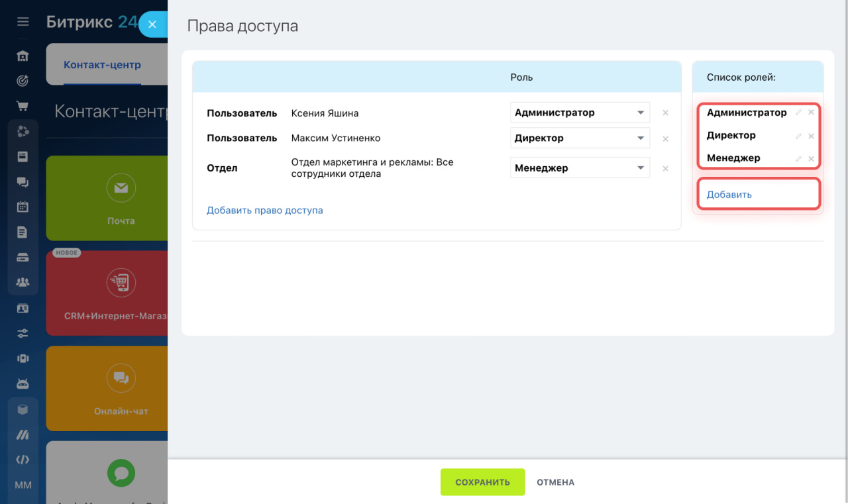848x504 pixels.
Task: Click the Список ролей header
Action: [741, 77]
